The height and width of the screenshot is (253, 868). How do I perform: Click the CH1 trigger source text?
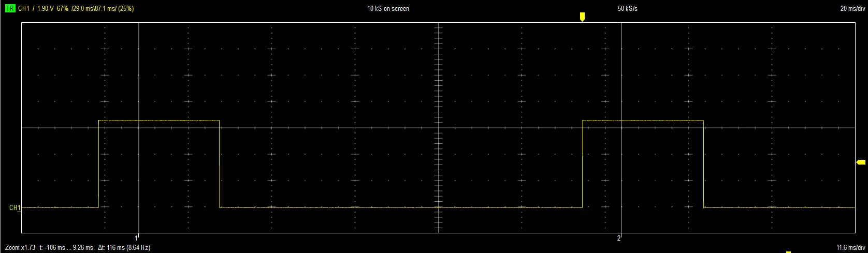24,9
